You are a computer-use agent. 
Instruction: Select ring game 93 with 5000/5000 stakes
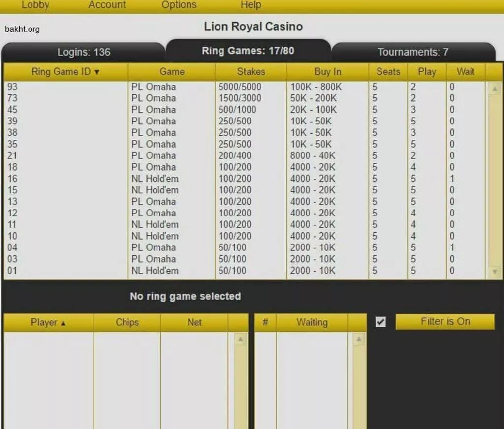tap(148, 87)
